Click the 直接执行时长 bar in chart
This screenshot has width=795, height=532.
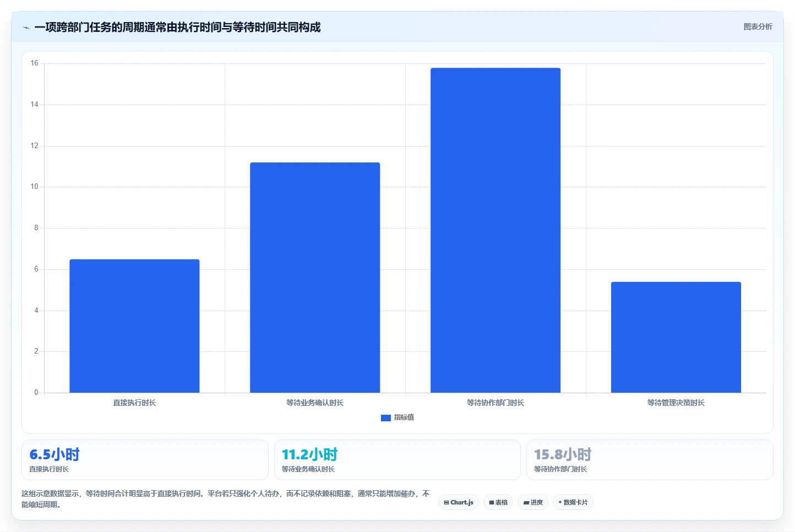(x=134, y=326)
